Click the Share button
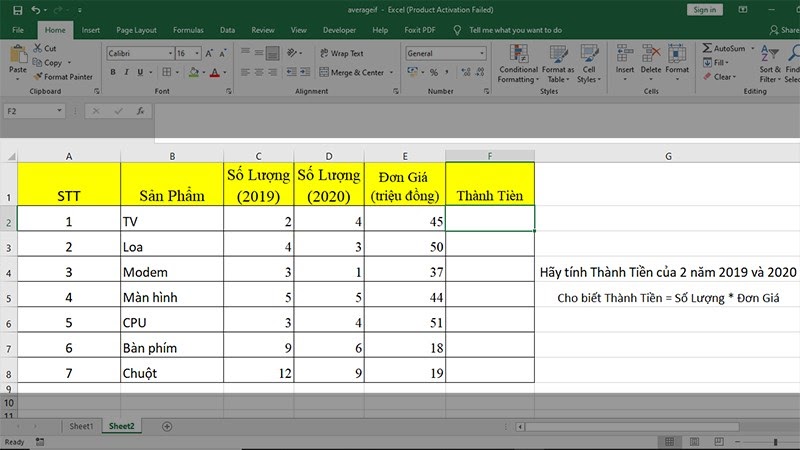Screen dimensions: 800x450 785,30
